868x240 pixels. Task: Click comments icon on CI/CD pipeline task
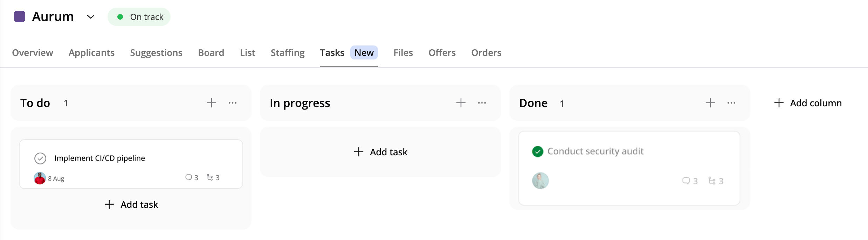point(189,177)
